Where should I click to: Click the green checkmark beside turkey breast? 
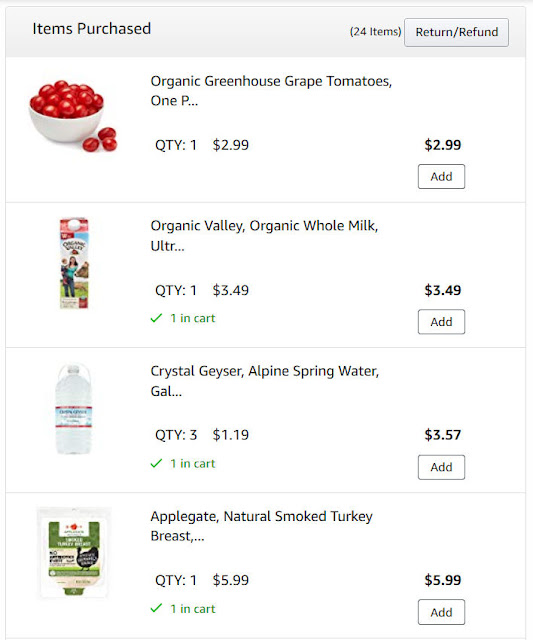156,608
